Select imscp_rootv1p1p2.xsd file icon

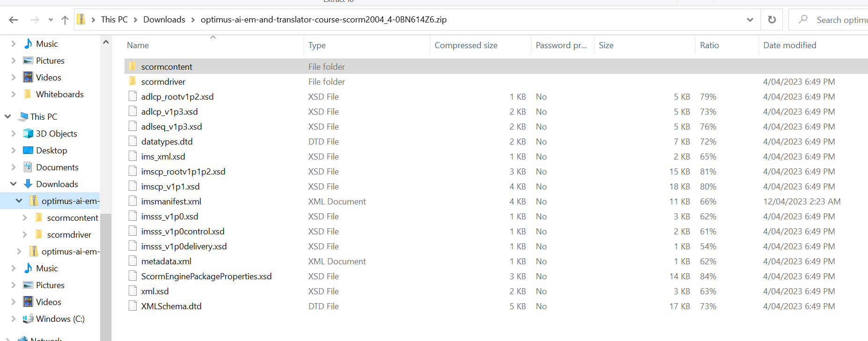pyautogui.click(x=132, y=171)
